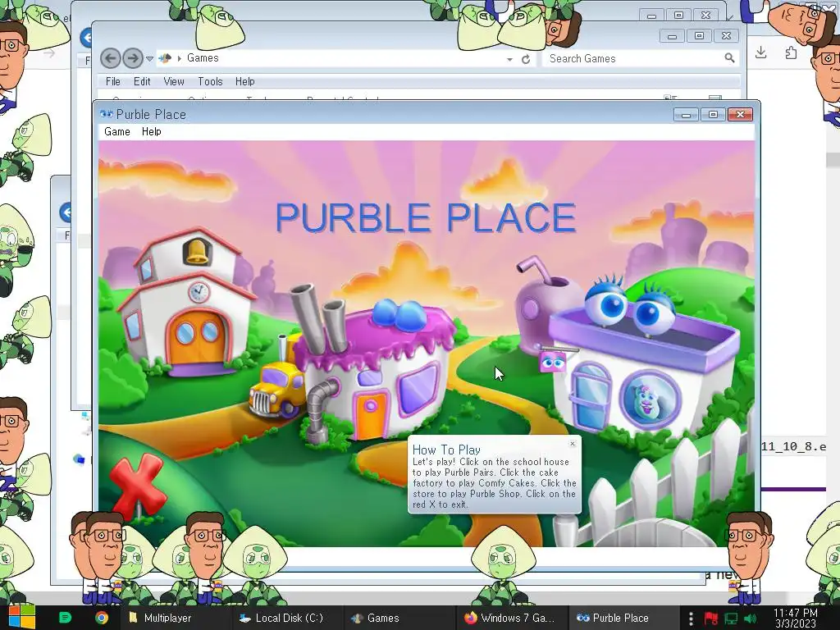Click the Purble Place title bar icon

coord(106,114)
